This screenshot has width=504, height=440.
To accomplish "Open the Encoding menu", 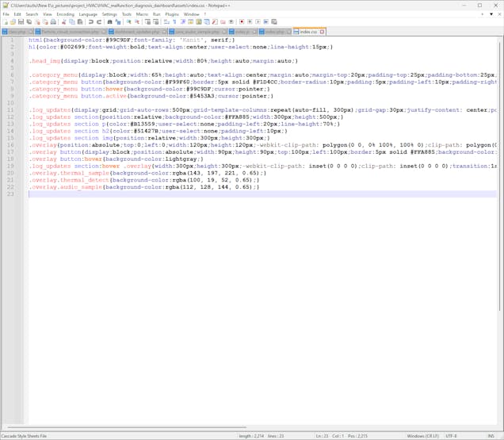I will pyautogui.click(x=65, y=14).
